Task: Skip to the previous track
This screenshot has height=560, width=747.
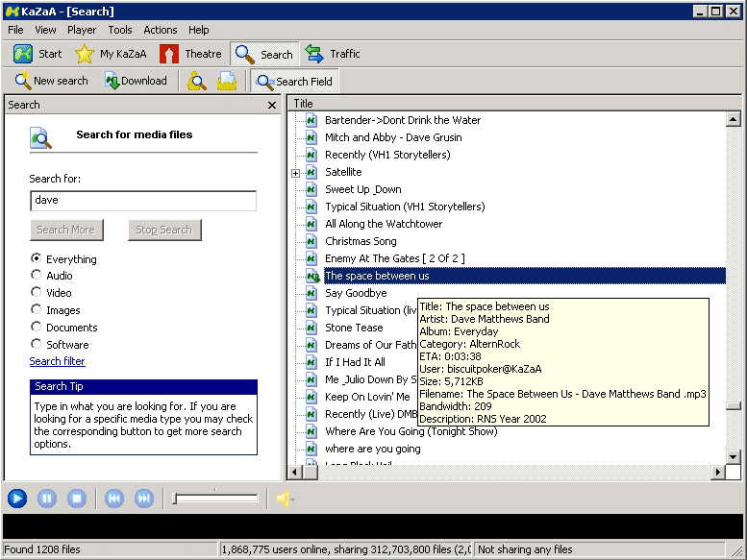Action: click(114, 499)
